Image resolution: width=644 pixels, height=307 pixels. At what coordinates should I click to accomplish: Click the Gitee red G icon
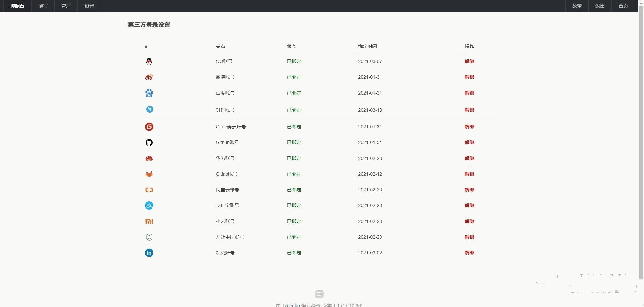149,127
